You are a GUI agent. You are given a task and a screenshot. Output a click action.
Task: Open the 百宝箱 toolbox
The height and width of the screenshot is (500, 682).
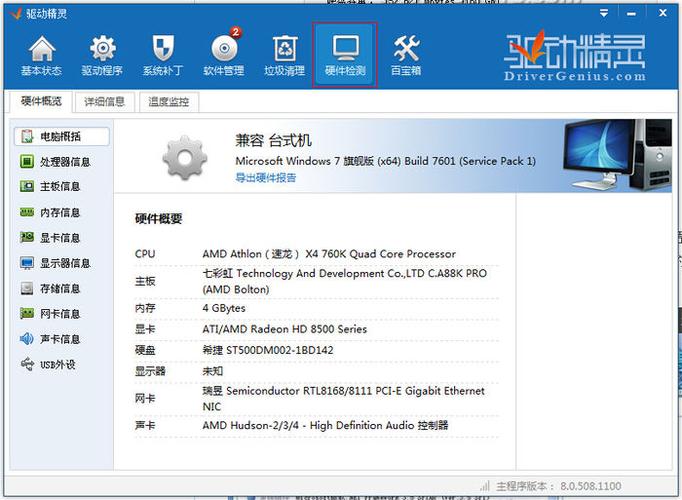point(405,55)
